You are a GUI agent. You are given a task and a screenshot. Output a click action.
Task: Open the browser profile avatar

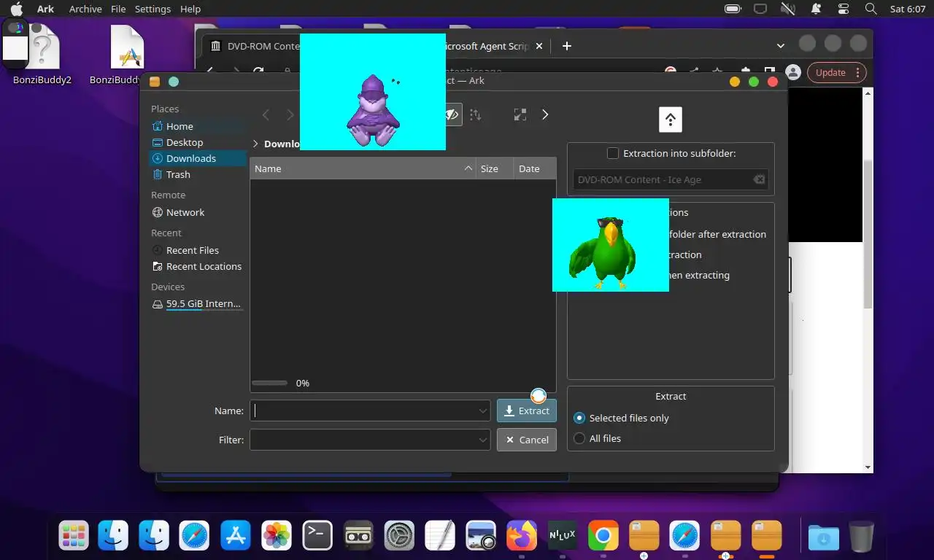pos(794,72)
